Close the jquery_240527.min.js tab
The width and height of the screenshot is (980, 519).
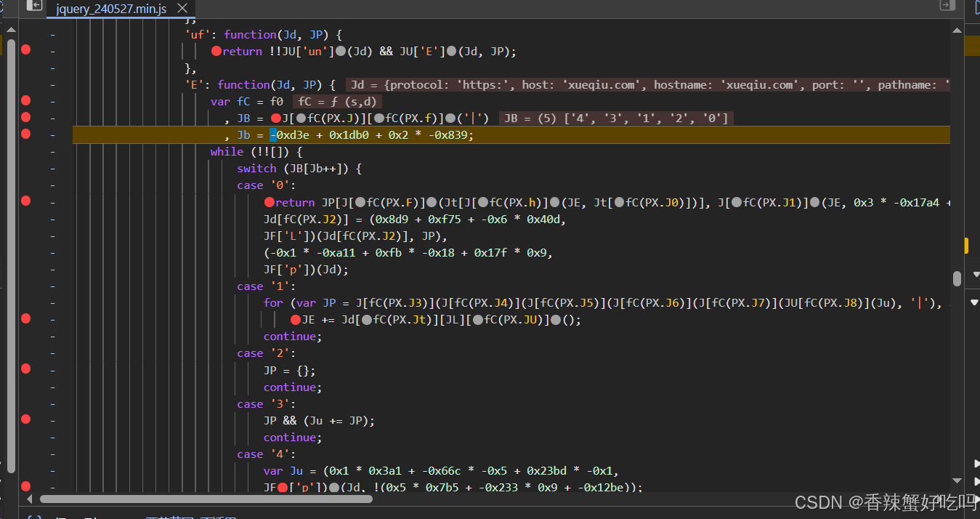(182, 9)
